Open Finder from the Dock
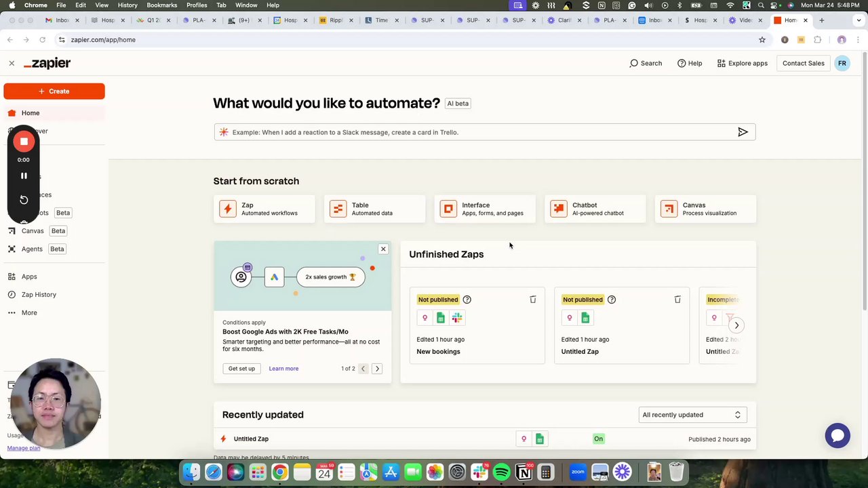The width and height of the screenshot is (868, 488). click(192, 472)
